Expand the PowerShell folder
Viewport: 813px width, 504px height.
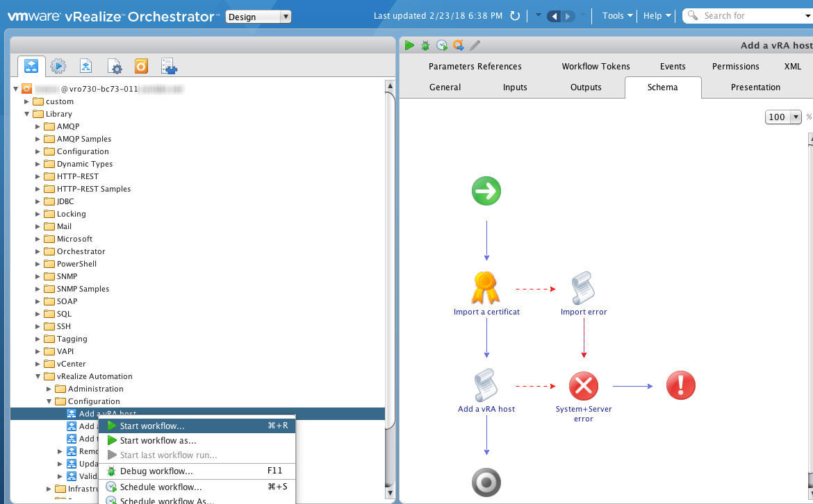coord(38,264)
